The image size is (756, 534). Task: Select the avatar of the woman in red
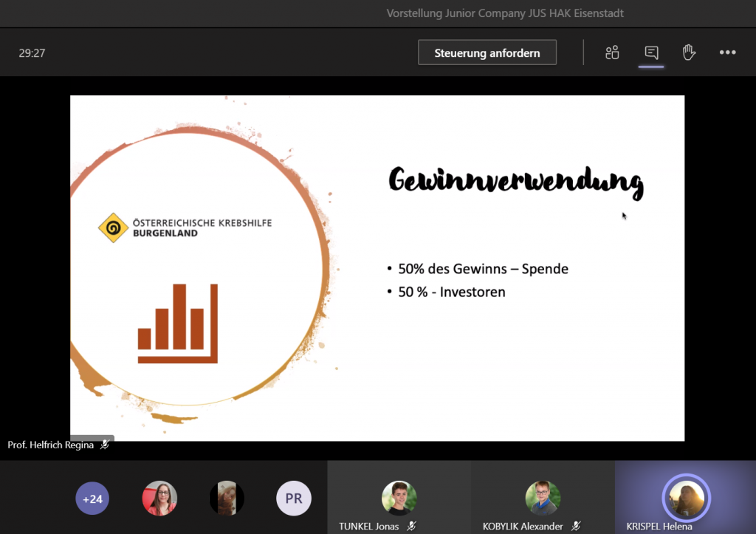point(159,499)
